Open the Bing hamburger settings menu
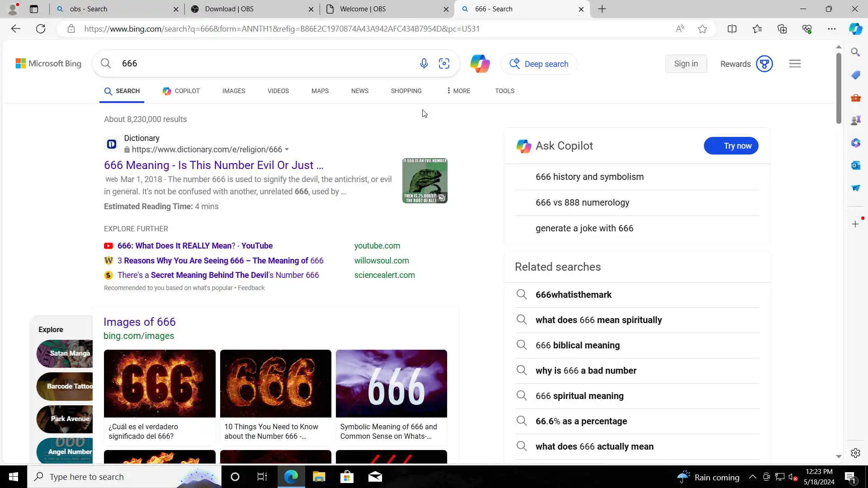Viewport: 868px width, 488px height. 795,64
